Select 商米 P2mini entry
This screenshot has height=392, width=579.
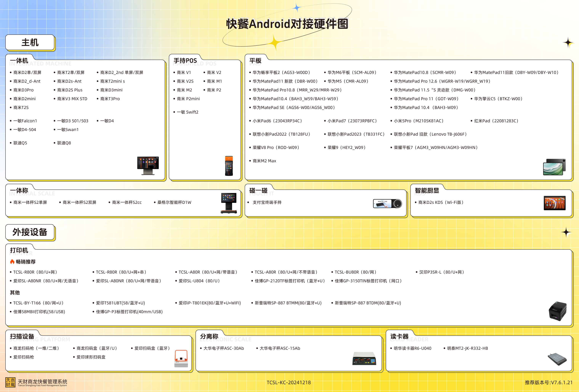click(188, 99)
